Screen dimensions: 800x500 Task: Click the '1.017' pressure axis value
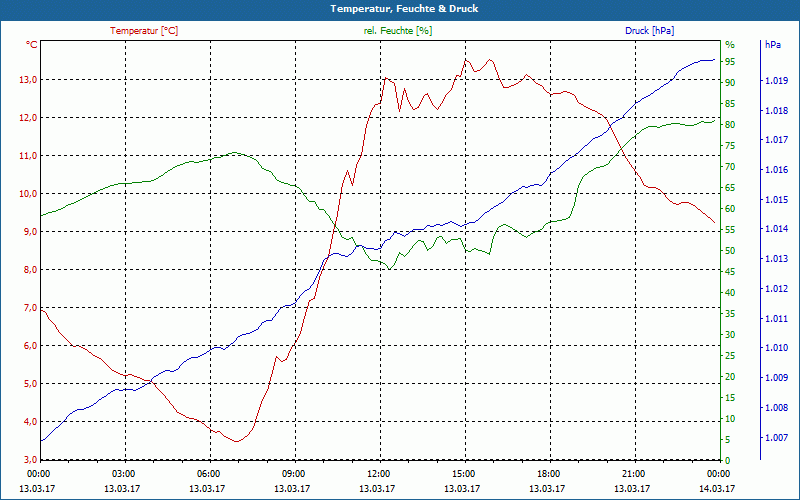tap(776, 140)
